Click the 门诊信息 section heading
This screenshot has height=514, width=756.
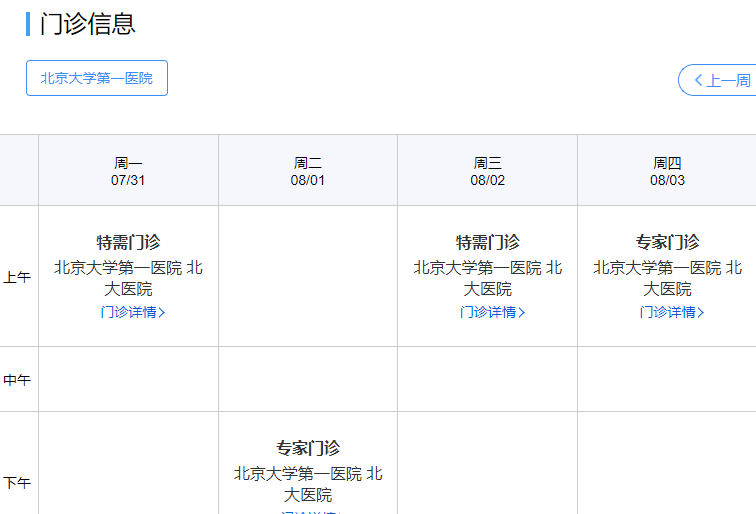tap(87, 24)
